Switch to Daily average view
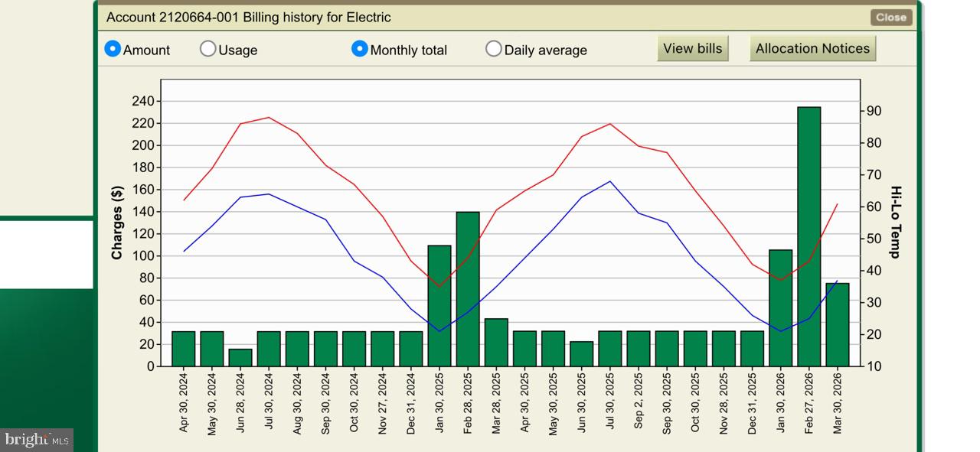The width and height of the screenshot is (980, 452). click(x=494, y=49)
